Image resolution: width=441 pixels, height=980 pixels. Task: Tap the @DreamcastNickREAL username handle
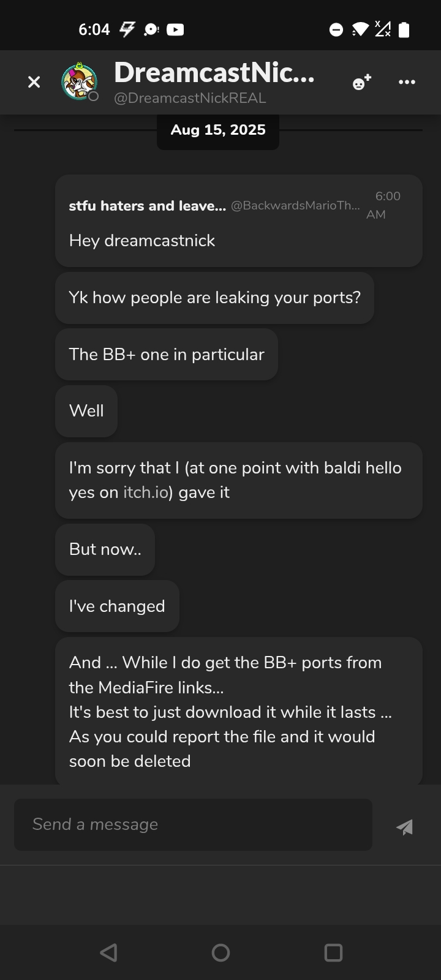point(190,98)
